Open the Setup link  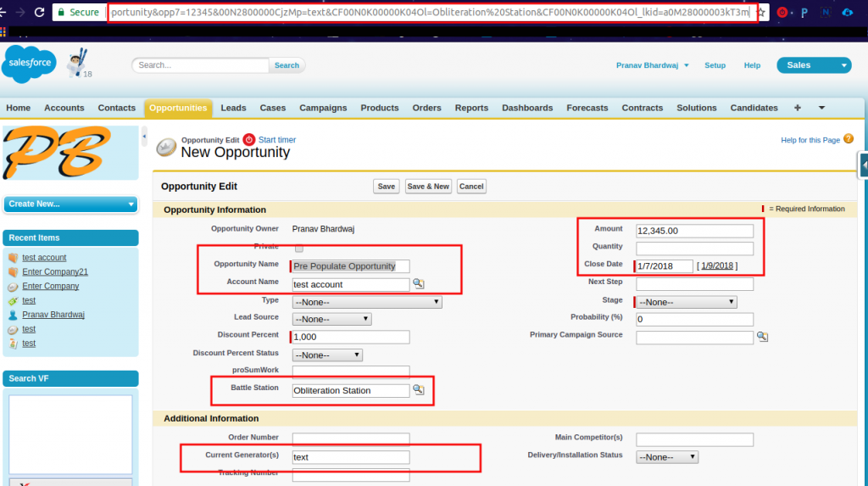pos(715,64)
